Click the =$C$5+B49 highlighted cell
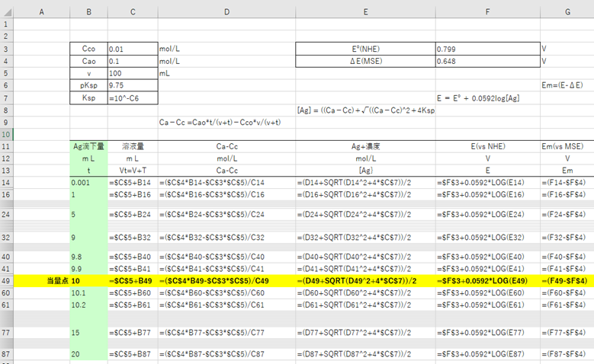The width and height of the screenshot is (594, 364). pyautogui.click(x=133, y=281)
